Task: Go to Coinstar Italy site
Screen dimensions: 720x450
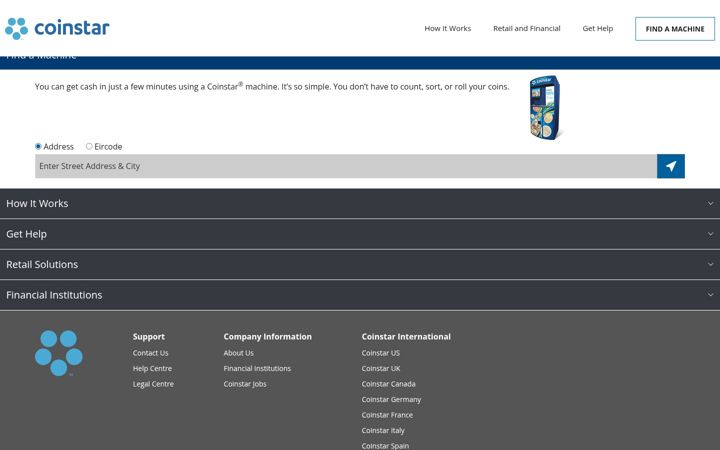Action: 383,431
